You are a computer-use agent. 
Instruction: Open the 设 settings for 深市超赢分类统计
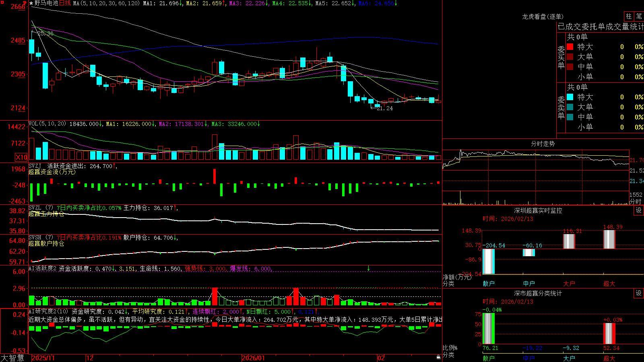[639, 293]
